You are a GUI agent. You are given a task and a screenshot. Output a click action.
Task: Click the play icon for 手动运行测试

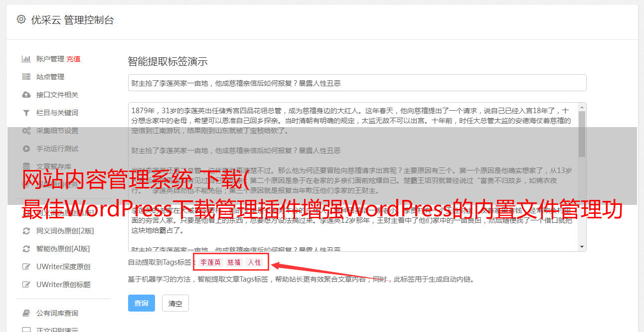26,149
